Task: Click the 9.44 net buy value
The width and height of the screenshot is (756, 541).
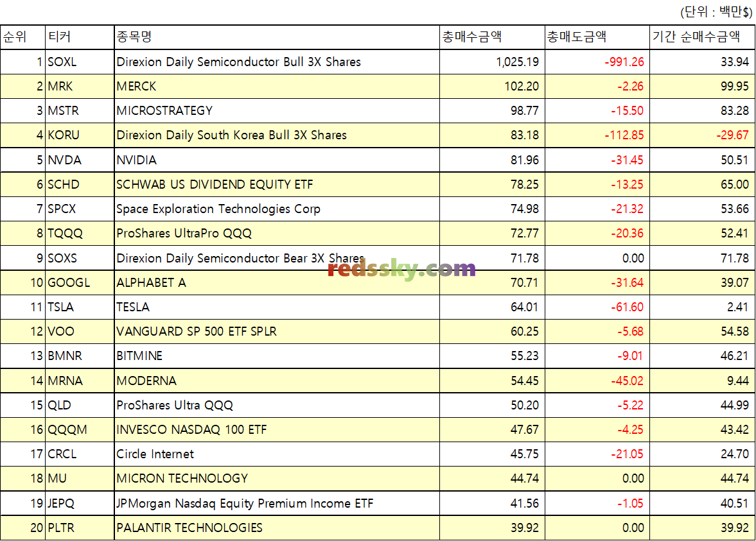Action: (x=737, y=381)
